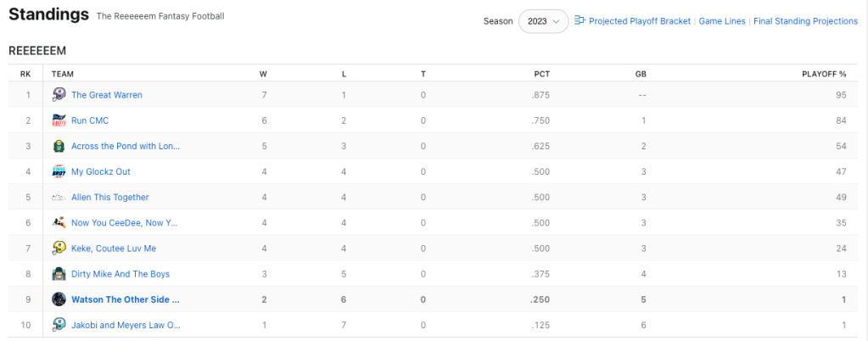The width and height of the screenshot is (868, 341).
Task: Click the Projected Playoff Bracket icon
Action: [x=580, y=20]
